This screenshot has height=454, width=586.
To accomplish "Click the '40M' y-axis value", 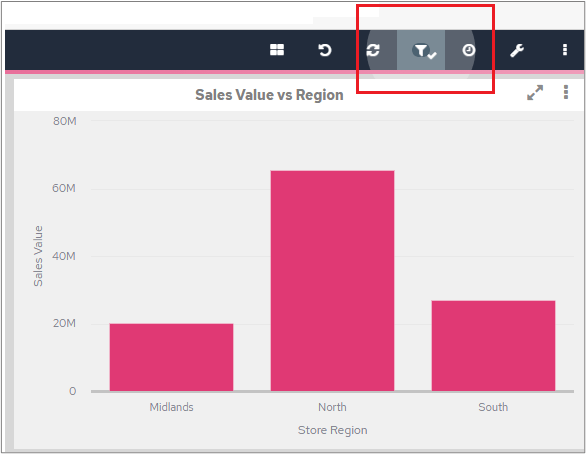I will click(x=64, y=256).
